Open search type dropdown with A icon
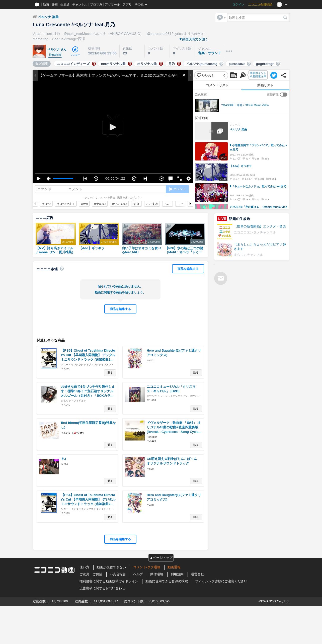322x644 pixels. click(221, 18)
